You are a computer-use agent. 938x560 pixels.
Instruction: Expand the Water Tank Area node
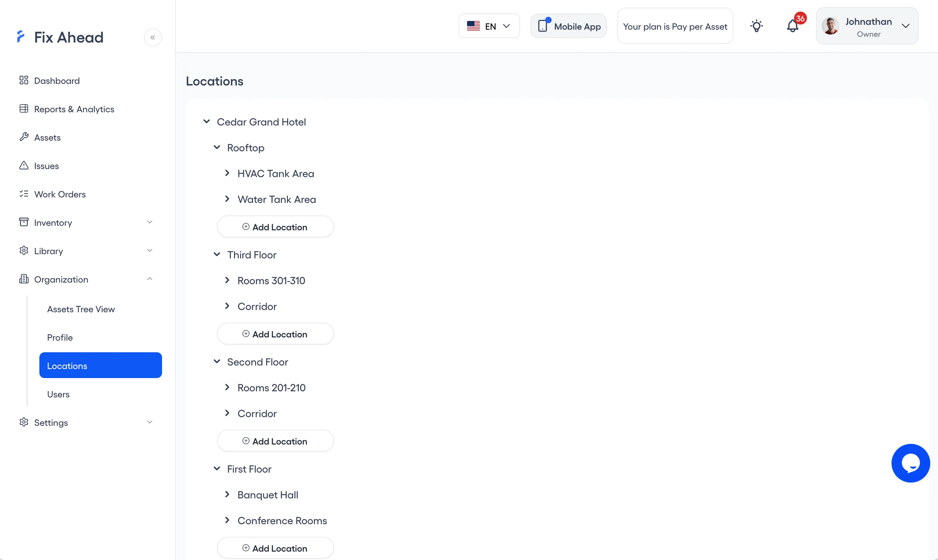227,199
